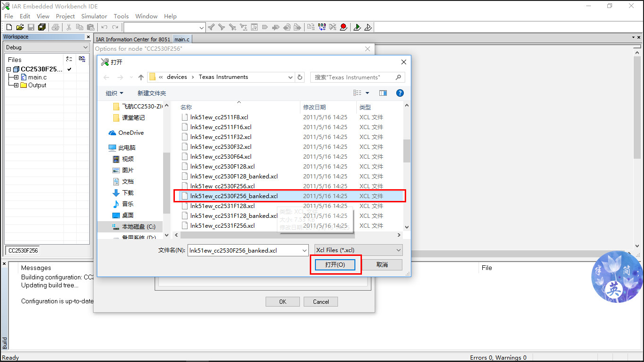The width and height of the screenshot is (644, 362).
Task: Open the Texas Instruments breadcrumb path dropdown
Action: click(291, 77)
